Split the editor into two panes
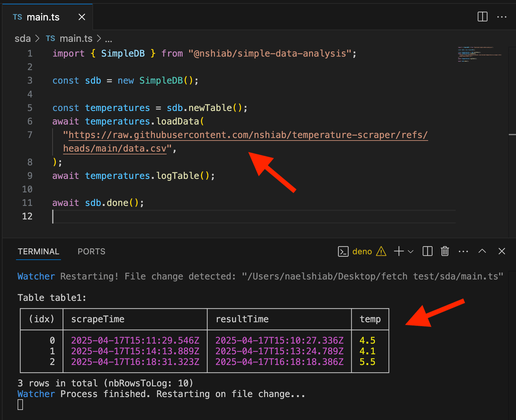The image size is (516, 420). pos(482,17)
